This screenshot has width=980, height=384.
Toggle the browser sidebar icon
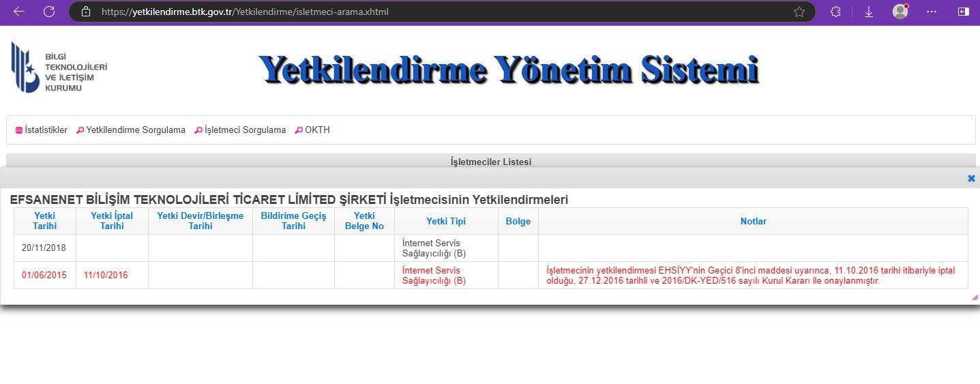click(963, 12)
